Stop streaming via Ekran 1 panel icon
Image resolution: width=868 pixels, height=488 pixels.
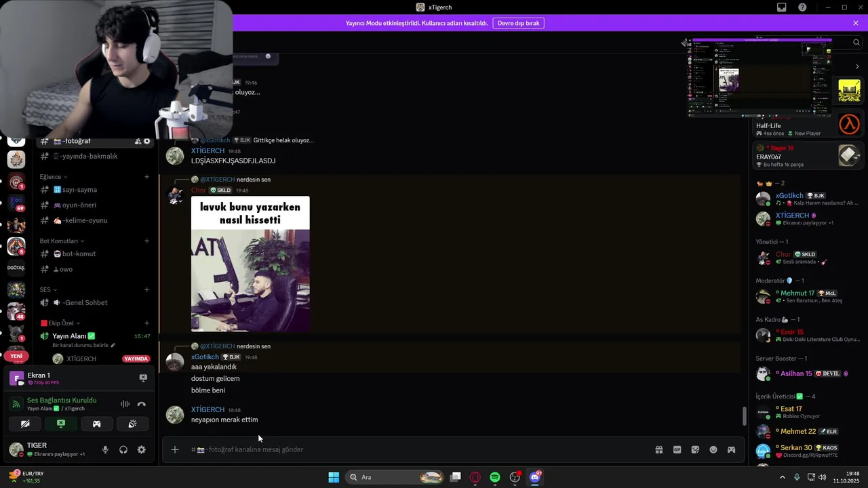pos(143,378)
